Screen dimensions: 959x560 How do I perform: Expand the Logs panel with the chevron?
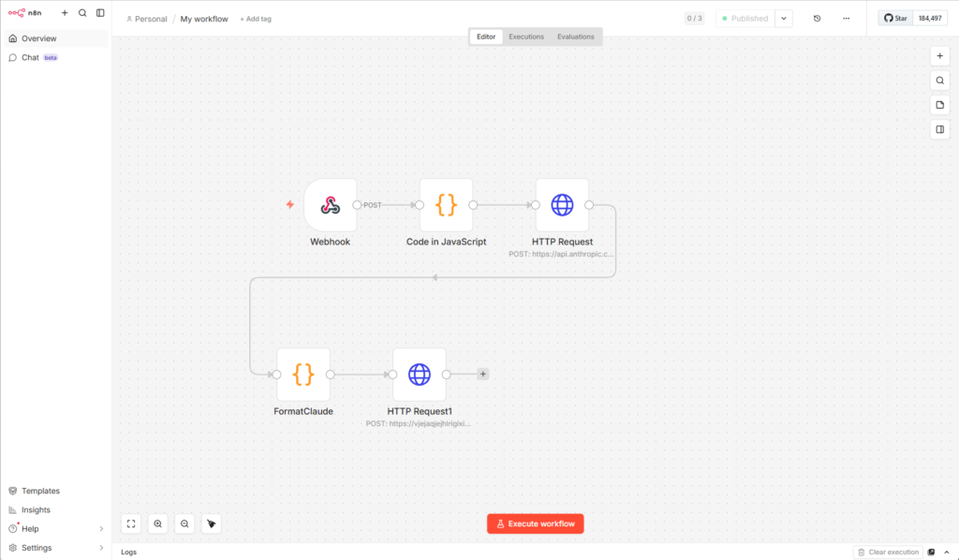point(946,552)
